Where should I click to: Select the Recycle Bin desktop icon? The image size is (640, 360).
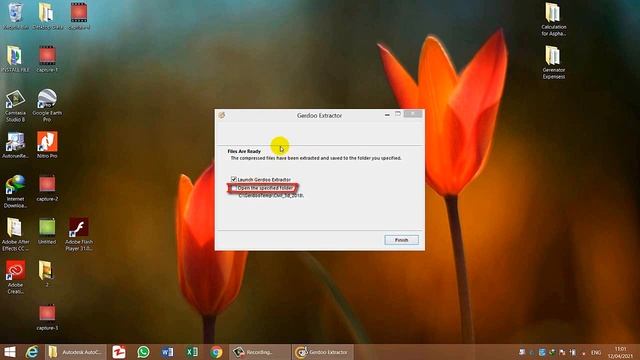point(16,16)
